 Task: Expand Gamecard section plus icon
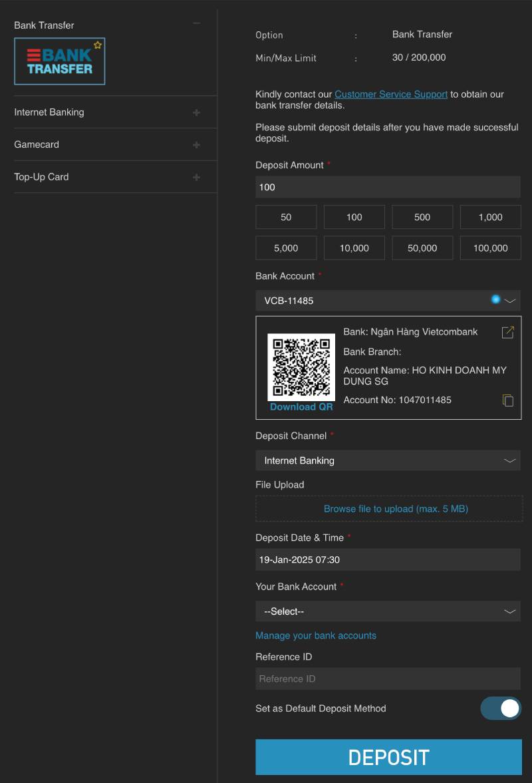tap(196, 145)
